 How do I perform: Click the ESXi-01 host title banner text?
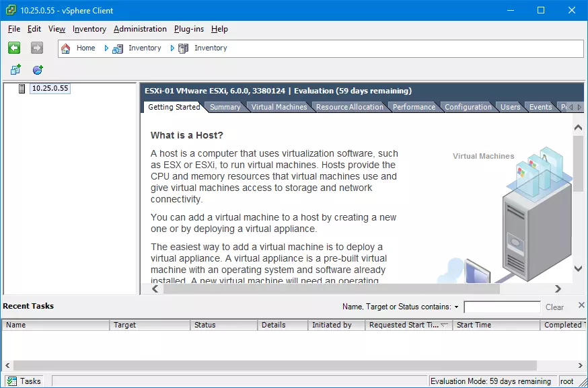[279, 91]
